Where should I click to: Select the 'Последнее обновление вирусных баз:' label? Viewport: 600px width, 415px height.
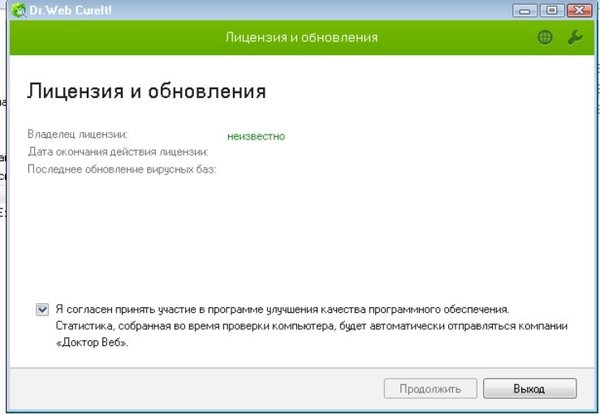click(x=122, y=169)
